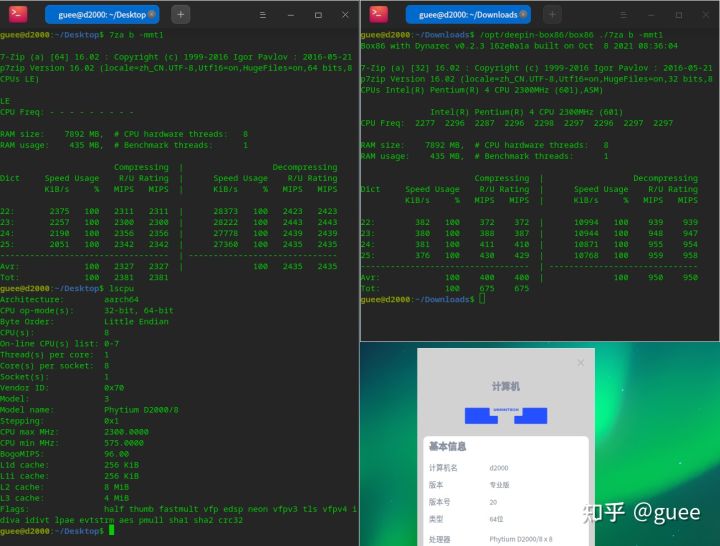The width and height of the screenshot is (720, 546).
Task: Click the 类型 value 64位
Action: click(x=496, y=519)
